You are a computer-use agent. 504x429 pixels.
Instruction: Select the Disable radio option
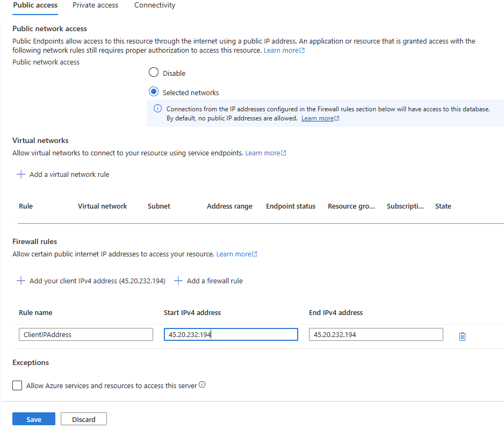(x=154, y=73)
